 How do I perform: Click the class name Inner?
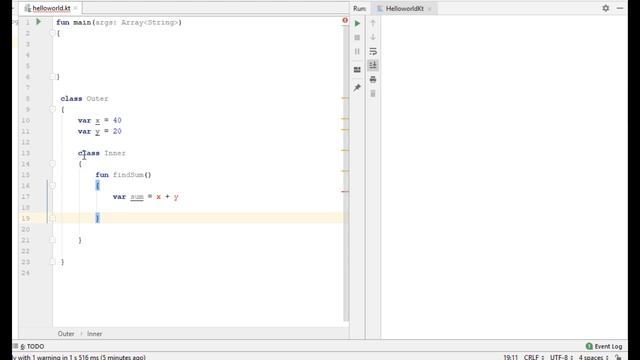pos(115,153)
